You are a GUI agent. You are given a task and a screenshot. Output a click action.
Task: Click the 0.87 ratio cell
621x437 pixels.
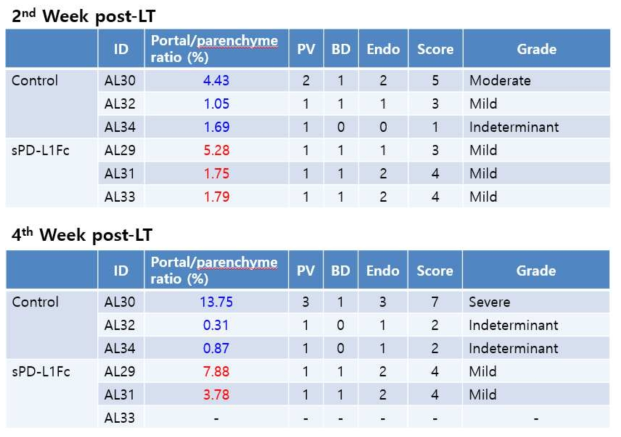[x=216, y=350]
